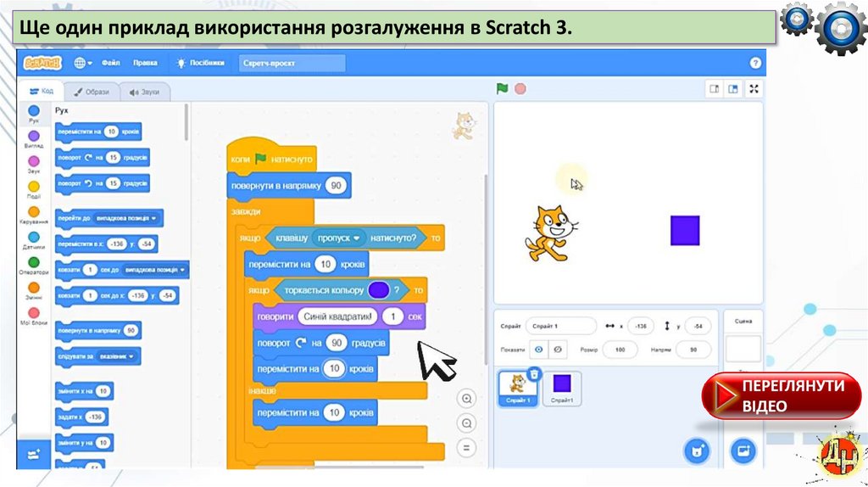
Task: Zoom out the code workspace
Action: click(x=467, y=424)
